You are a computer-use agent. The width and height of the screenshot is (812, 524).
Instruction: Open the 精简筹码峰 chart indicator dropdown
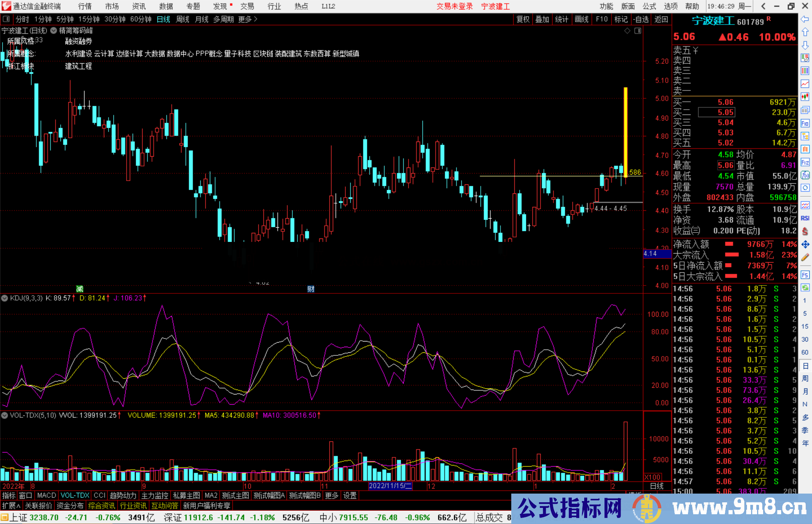[54, 31]
